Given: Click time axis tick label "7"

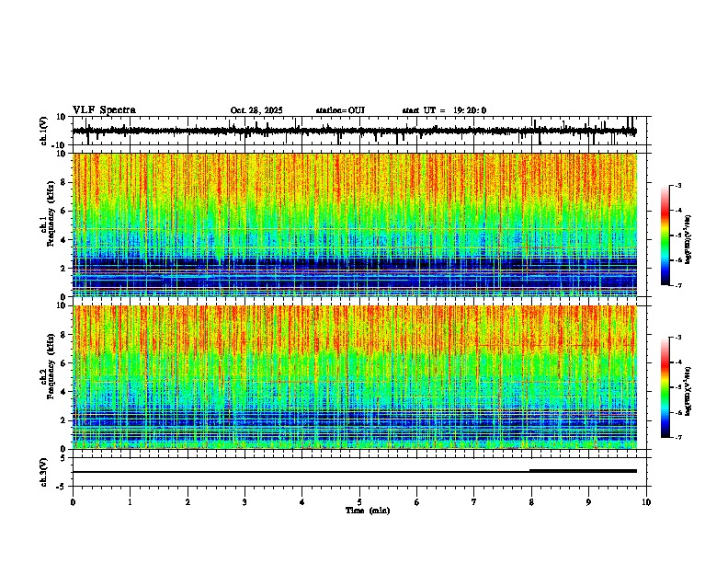Looking at the screenshot, I should [x=474, y=502].
